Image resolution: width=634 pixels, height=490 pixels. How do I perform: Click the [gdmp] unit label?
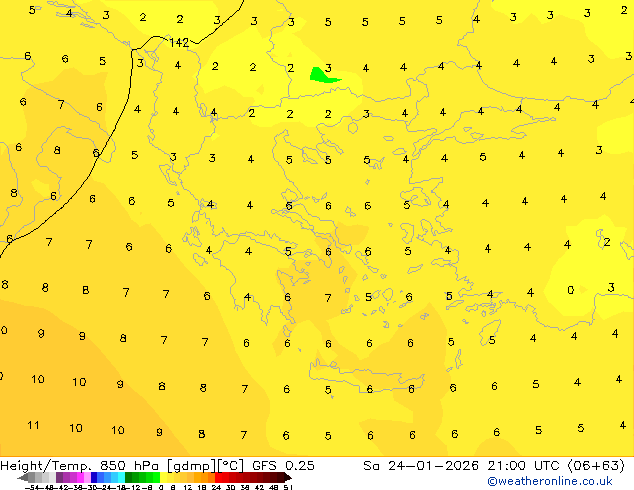pyautogui.click(x=191, y=466)
